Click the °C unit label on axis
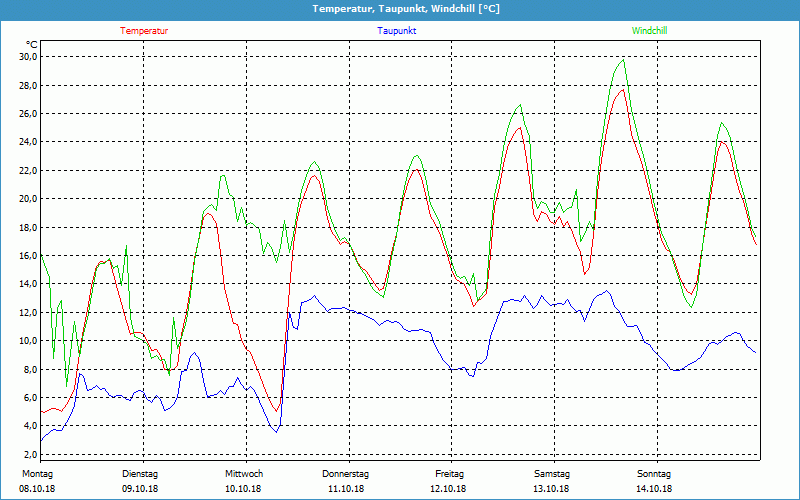The image size is (800, 500). 32,45
